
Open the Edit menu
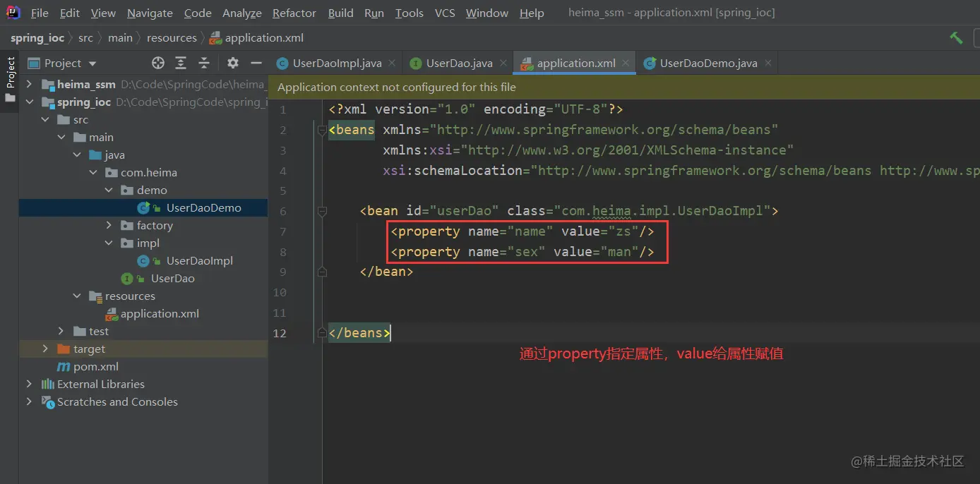point(70,13)
